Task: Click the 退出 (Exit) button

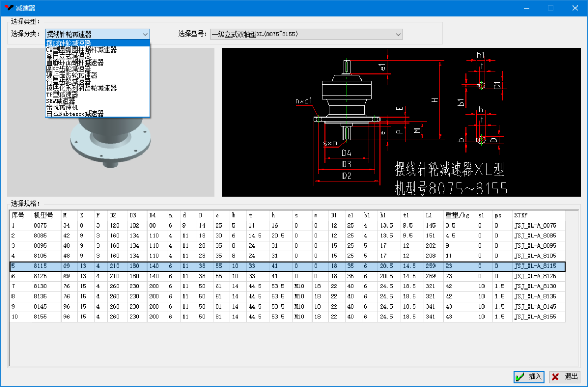Action: click(565, 377)
